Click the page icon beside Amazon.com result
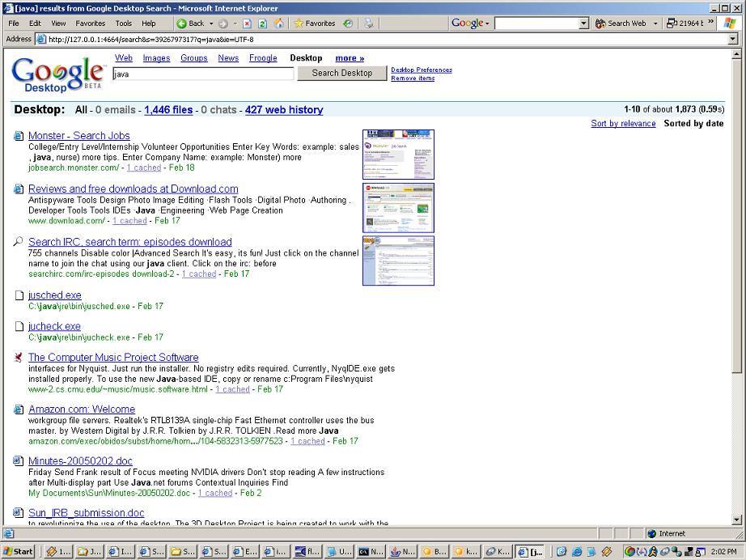This screenshot has height=560, width=746. coord(19,409)
